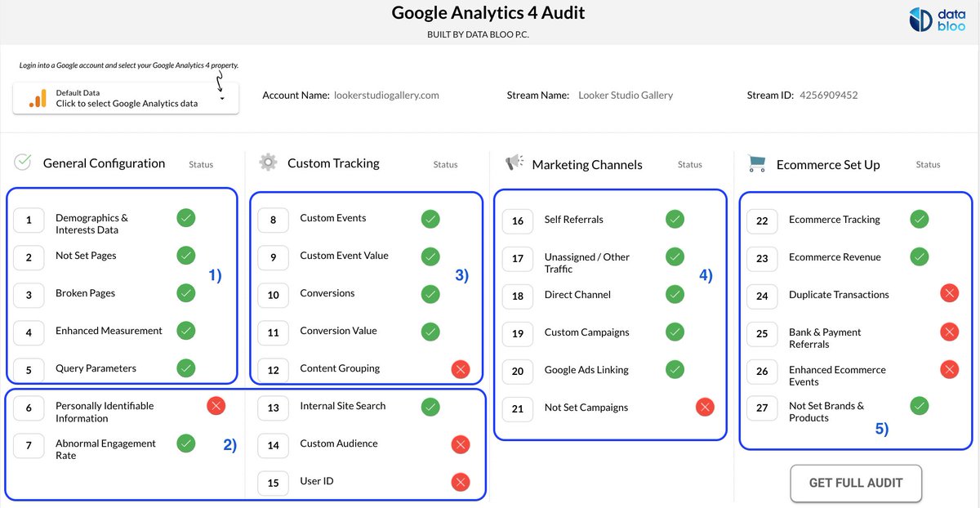Click red status icon for Custom Audience

click(x=461, y=444)
